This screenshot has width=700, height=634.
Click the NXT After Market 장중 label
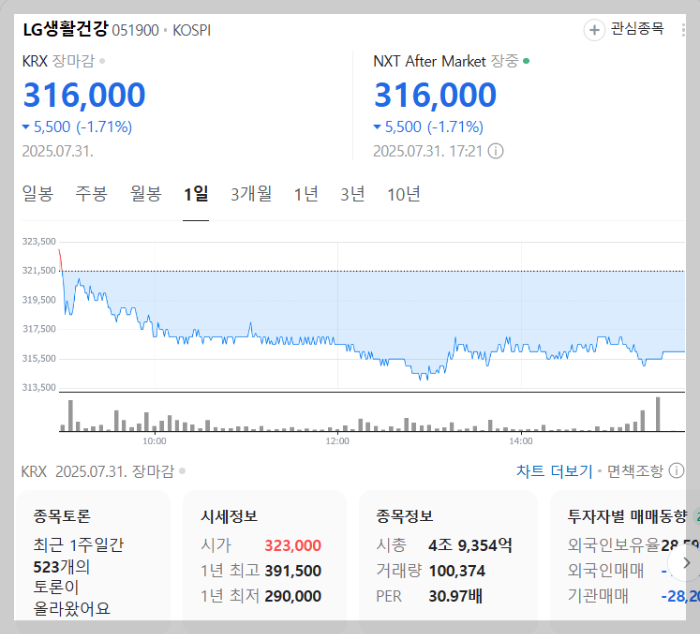446,61
